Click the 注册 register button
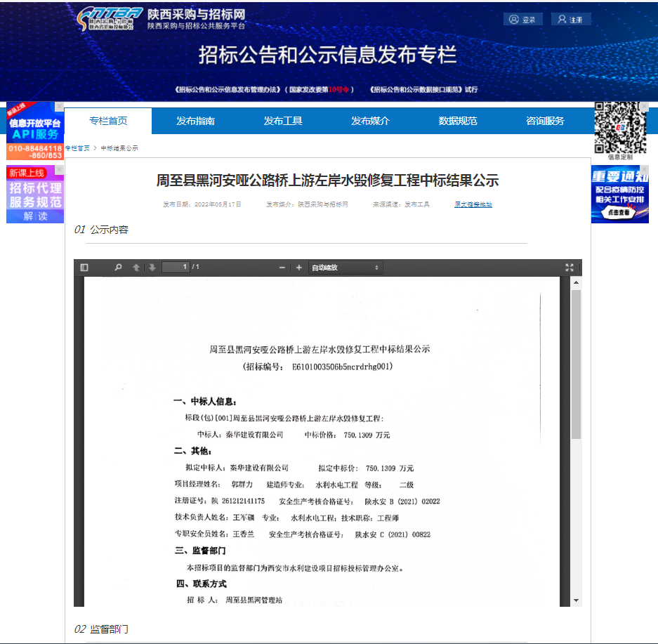 571,19
